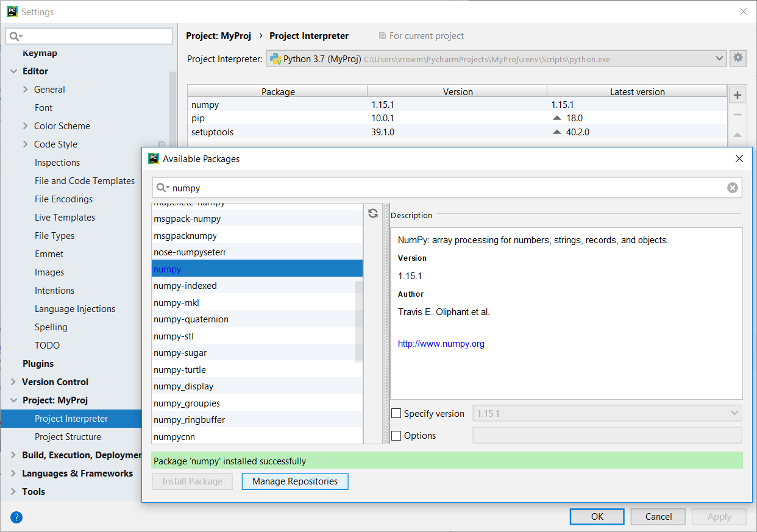Select numpy-quaternion in package list

click(257, 319)
